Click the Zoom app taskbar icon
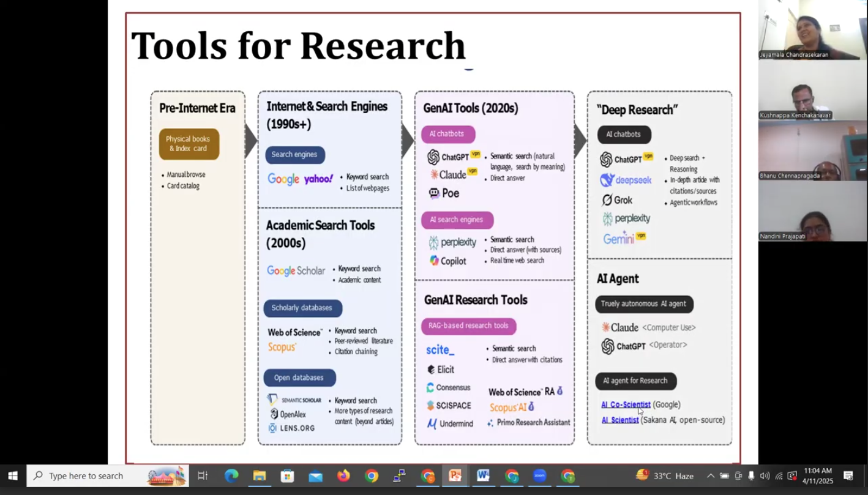Screen dimensions: 868x495 pyautogui.click(x=540, y=476)
